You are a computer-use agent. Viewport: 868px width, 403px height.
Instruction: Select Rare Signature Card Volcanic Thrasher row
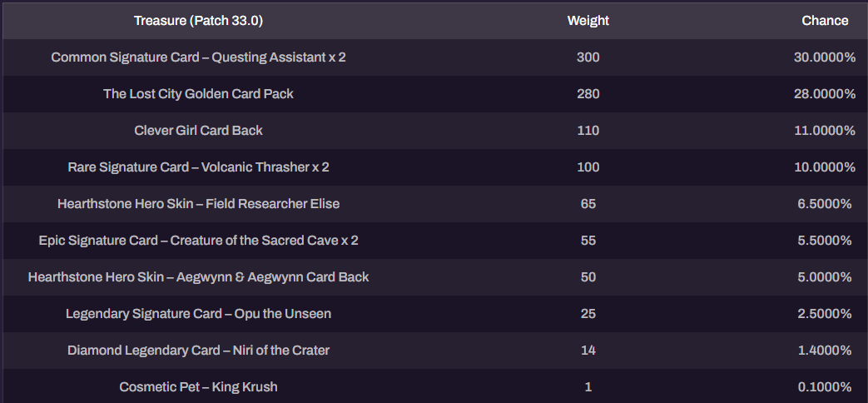click(x=434, y=167)
